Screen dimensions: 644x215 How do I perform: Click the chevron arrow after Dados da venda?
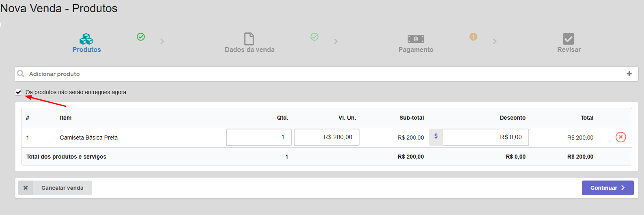pos(336,41)
